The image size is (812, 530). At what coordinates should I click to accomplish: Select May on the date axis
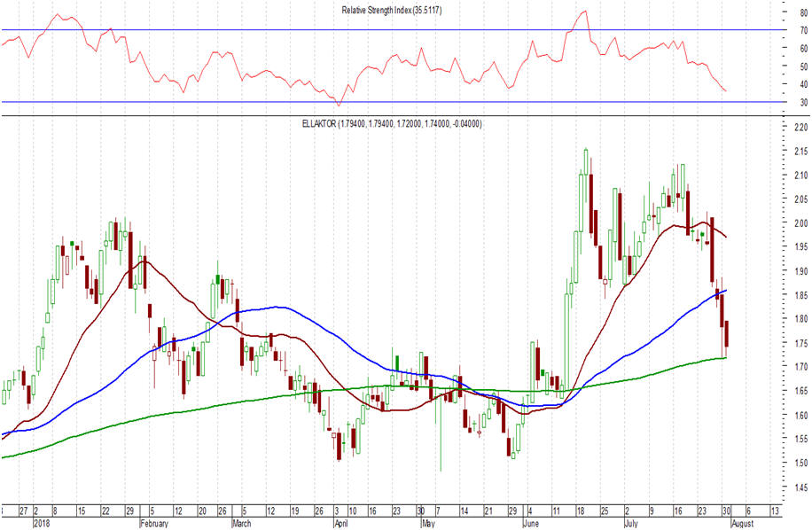[429, 524]
